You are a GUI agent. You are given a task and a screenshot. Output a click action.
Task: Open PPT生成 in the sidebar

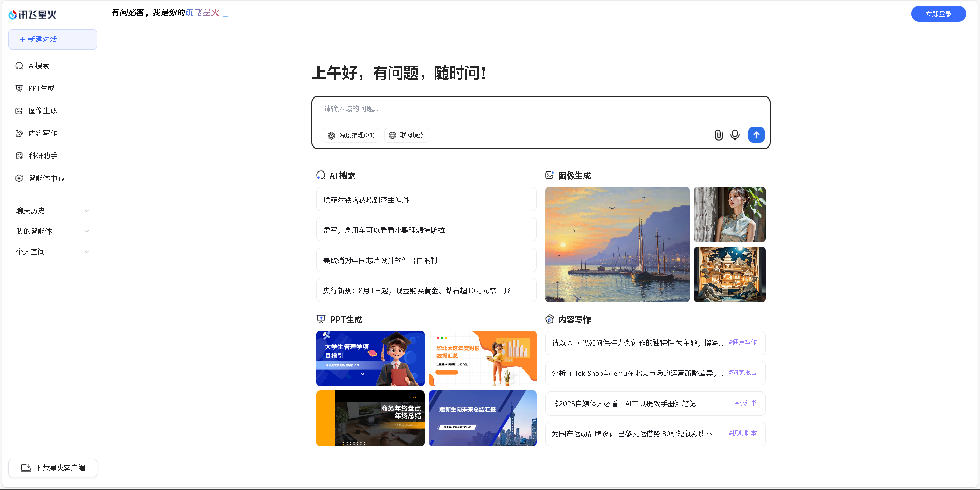tap(41, 88)
